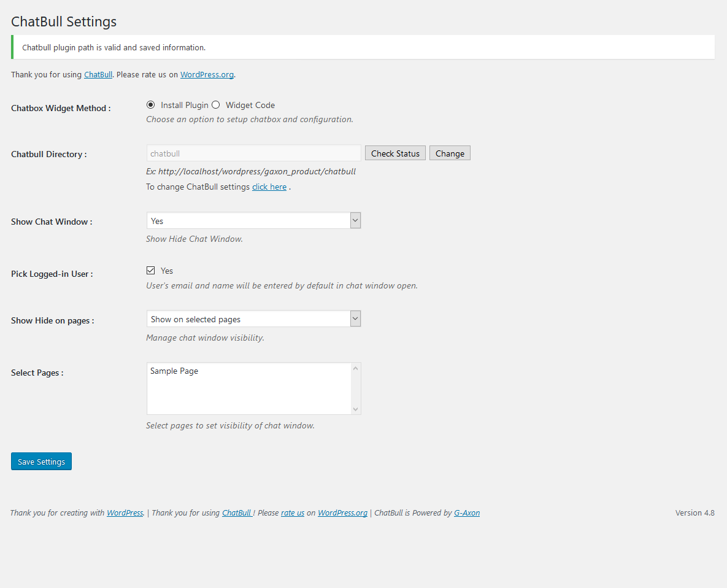
Task: Click the Show Chat Window label
Action: pos(52,222)
